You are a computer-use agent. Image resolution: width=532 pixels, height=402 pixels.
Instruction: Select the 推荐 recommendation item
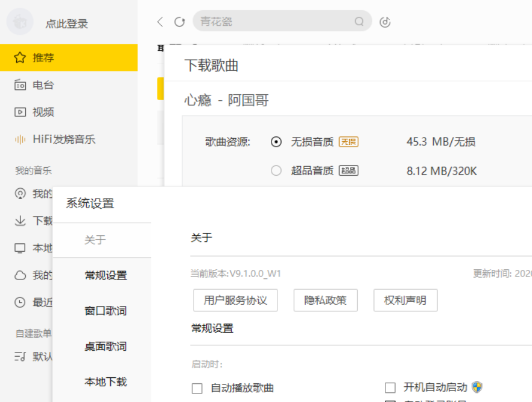click(43, 58)
